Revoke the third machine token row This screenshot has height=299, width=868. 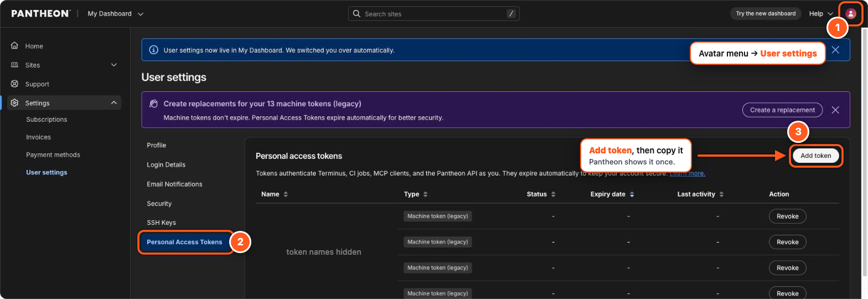click(788, 267)
